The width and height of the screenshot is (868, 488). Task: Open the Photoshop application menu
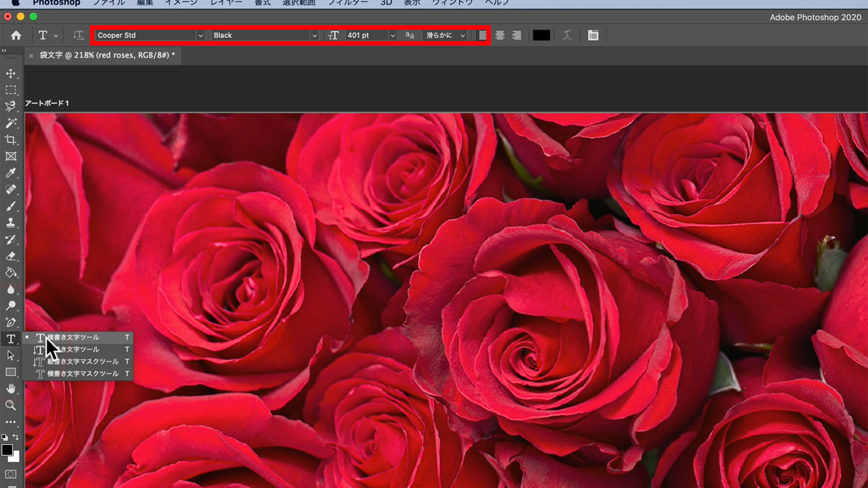[57, 3]
